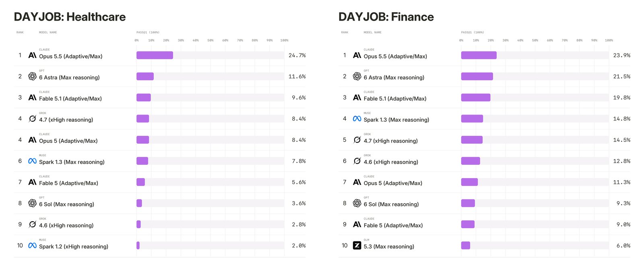
Task: Click Healthcare model name Spark 1.3 (Max reasoning)
Action: tap(72, 162)
